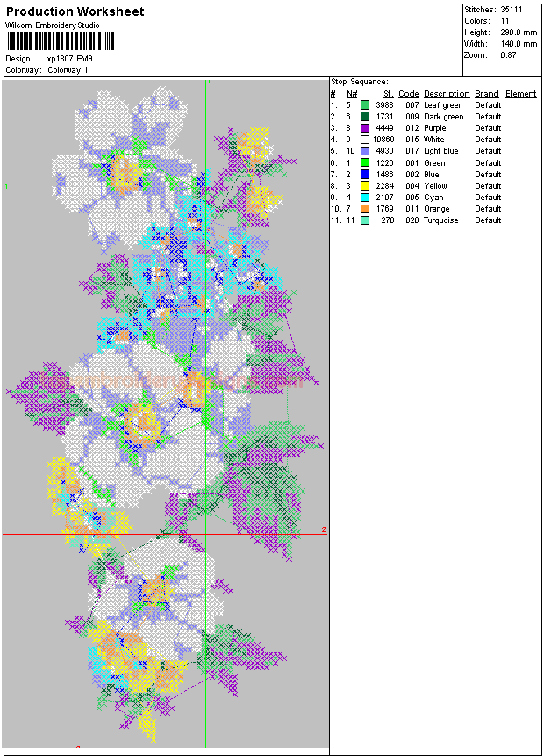
Task: Select the xp1807.EMB design file name
Action: [69, 59]
